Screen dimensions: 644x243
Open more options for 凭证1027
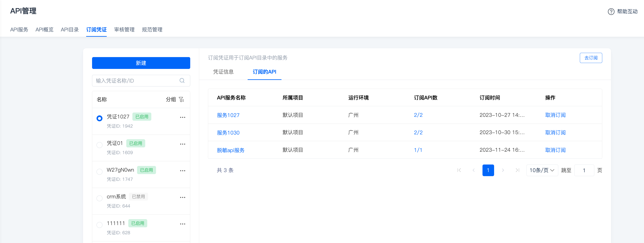(x=182, y=117)
